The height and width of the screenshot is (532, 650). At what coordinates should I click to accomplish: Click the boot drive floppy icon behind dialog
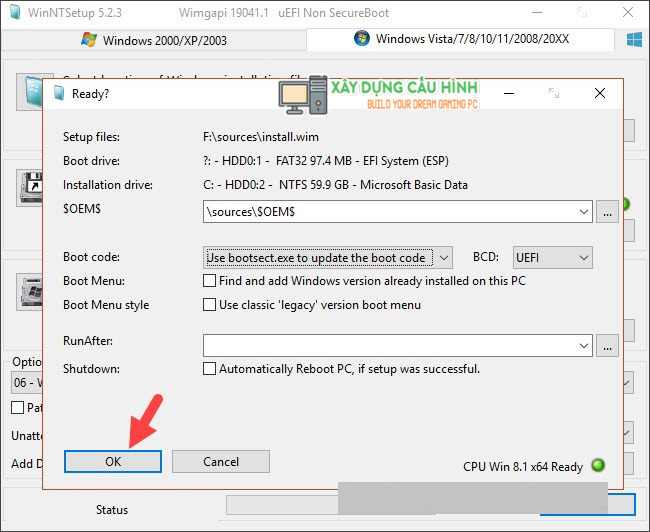coord(30,187)
